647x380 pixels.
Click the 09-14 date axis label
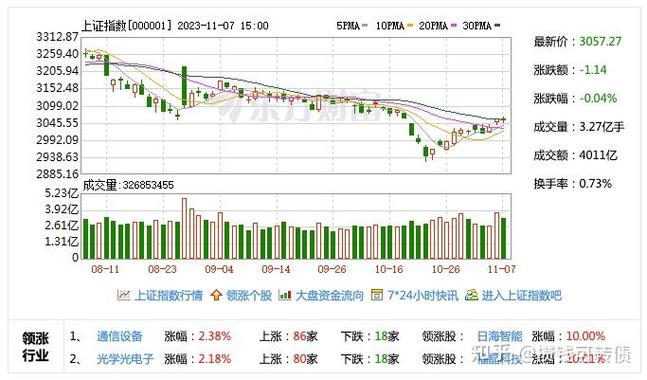click(276, 269)
